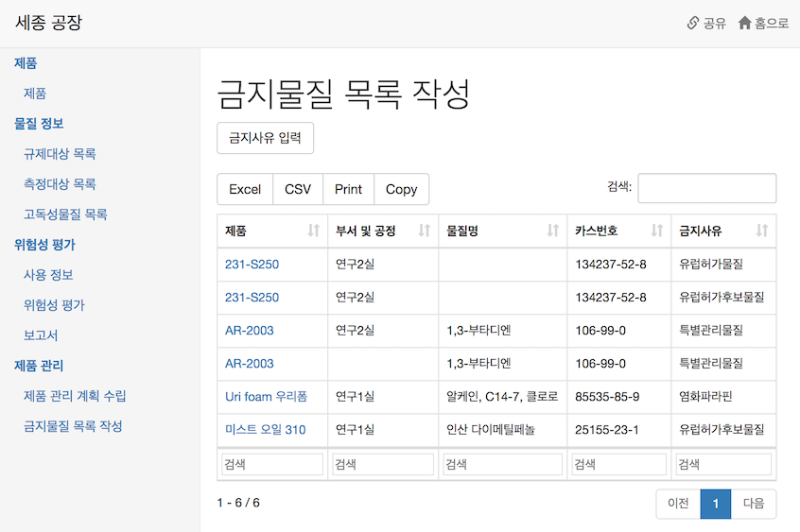Open 금지사유 입력 form
The image size is (800, 532).
[266, 138]
